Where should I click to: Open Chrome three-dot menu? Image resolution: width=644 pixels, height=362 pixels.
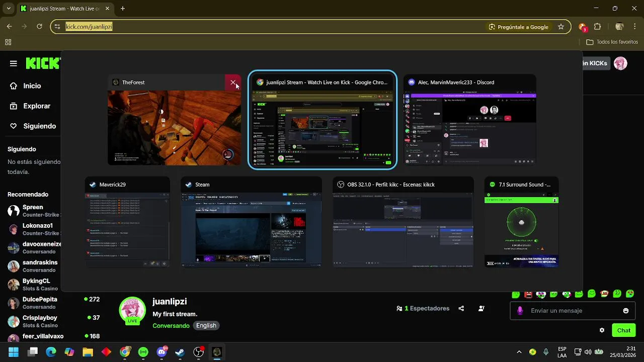click(x=634, y=27)
